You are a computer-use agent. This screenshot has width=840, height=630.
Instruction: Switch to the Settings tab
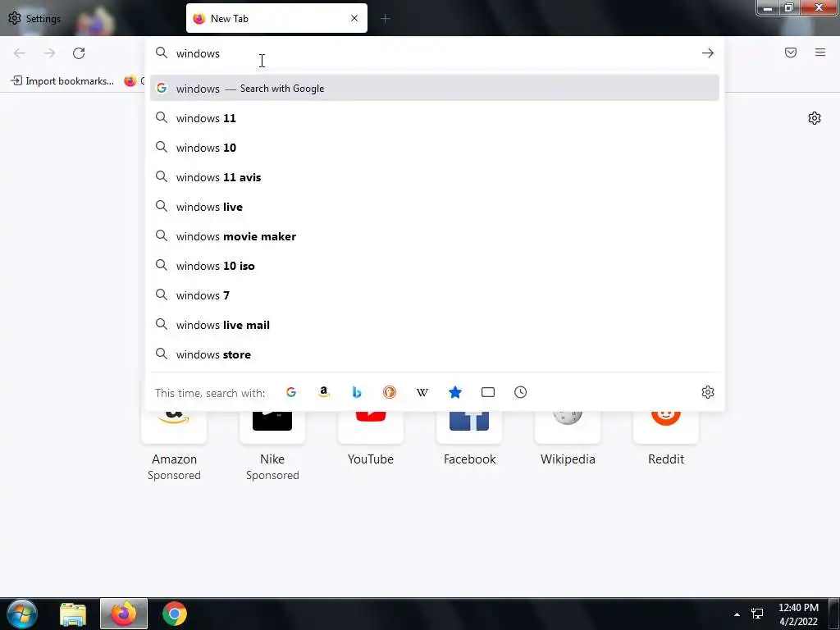[34, 18]
